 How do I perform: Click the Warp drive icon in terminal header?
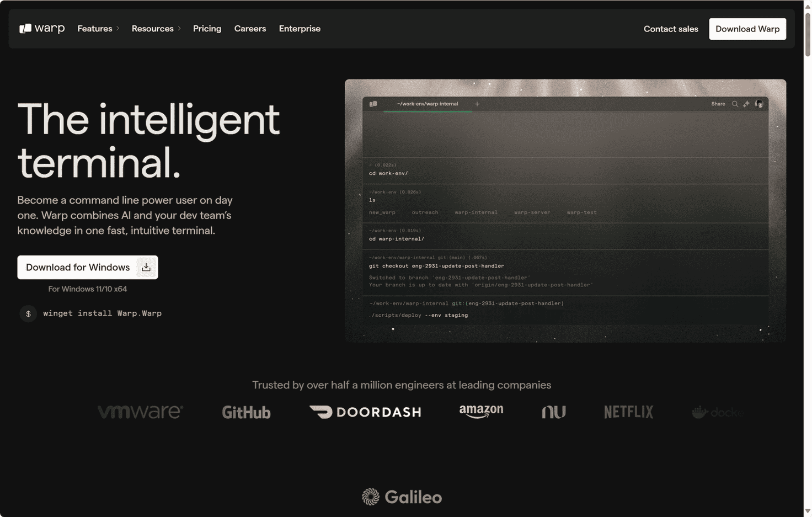click(373, 104)
